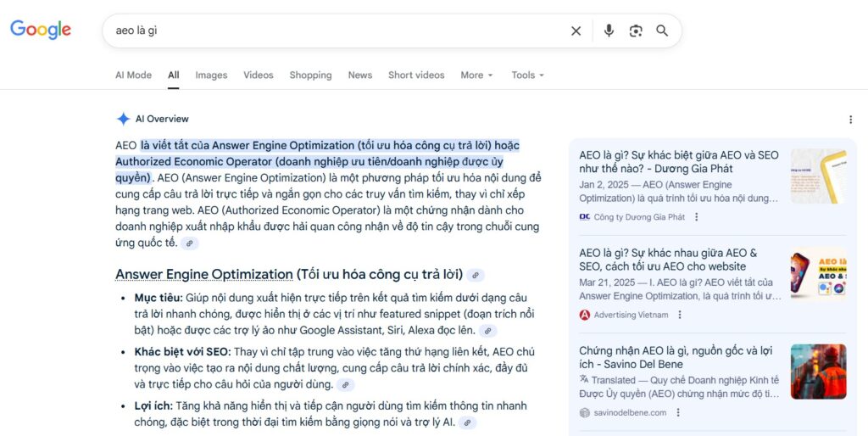The image size is (868, 436).
Task: Expand the More dropdown menu
Action: (476, 75)
